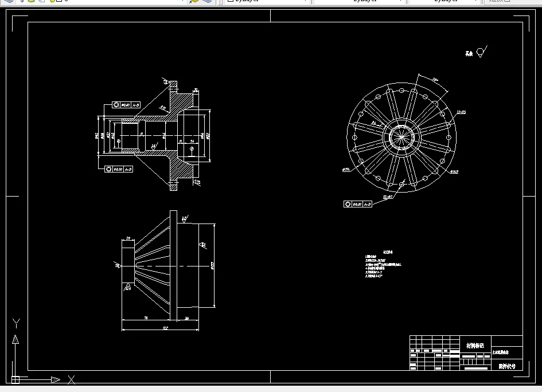Image resolution: width=542 pixels, height=392 pixels.
Task: Select the width dimension above the side view hub
Action: tap(128, 238)
